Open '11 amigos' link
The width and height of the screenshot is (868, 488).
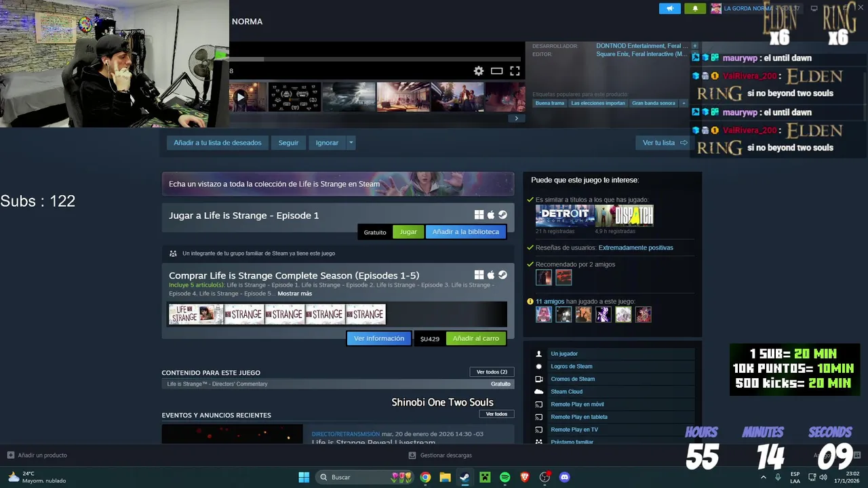[551, 302]
